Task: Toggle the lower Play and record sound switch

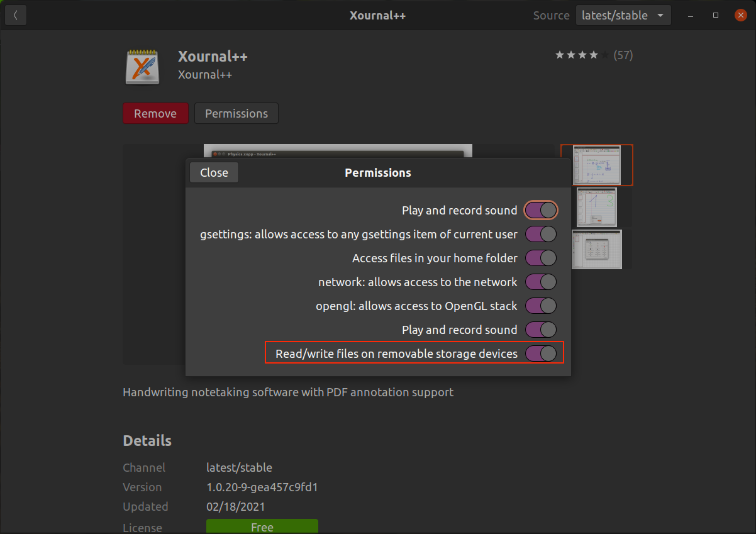Action: [x=540, y=330]
